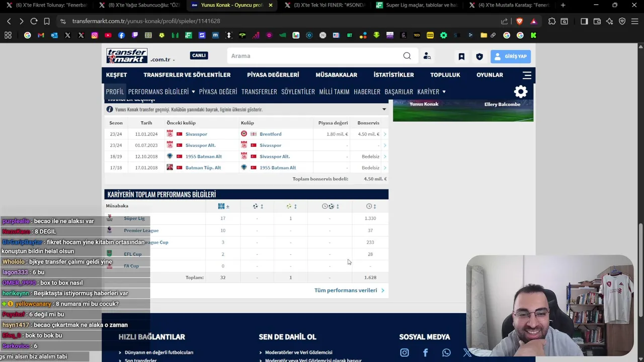The height and width of the screenshot is (362, 644).
Task: Toggle the browser sidebar panel icon
Action: point(584,21)
